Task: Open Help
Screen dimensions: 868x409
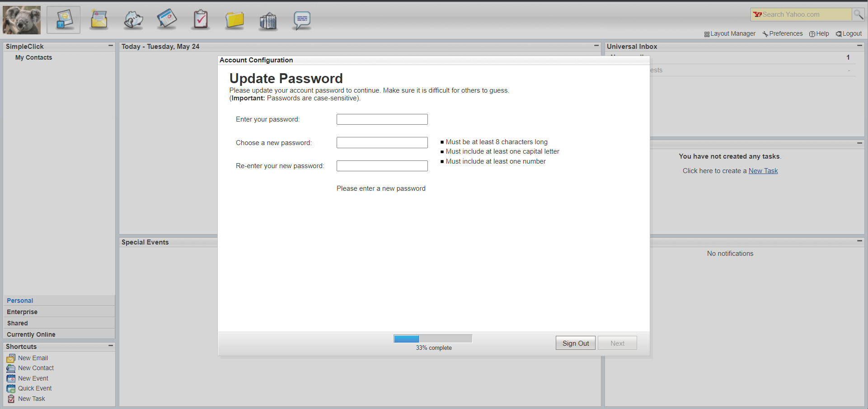Action: point(819,33)
